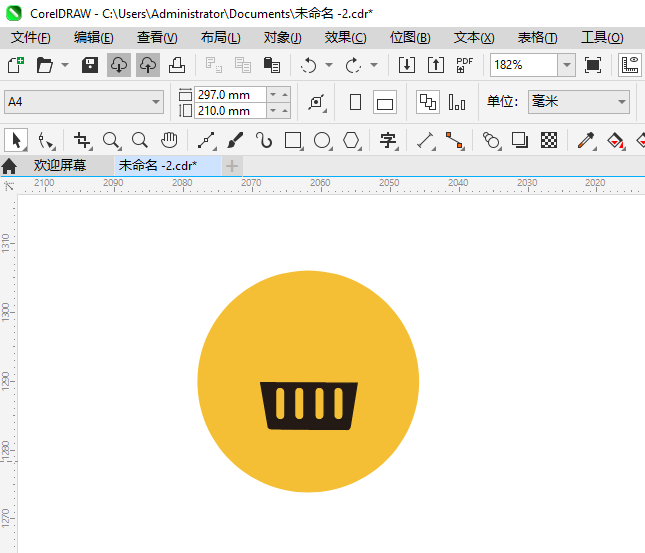The width and height of the screenshot is (645, 553).
Task: Open the 文件(F) menu
Action: point(30,38)
